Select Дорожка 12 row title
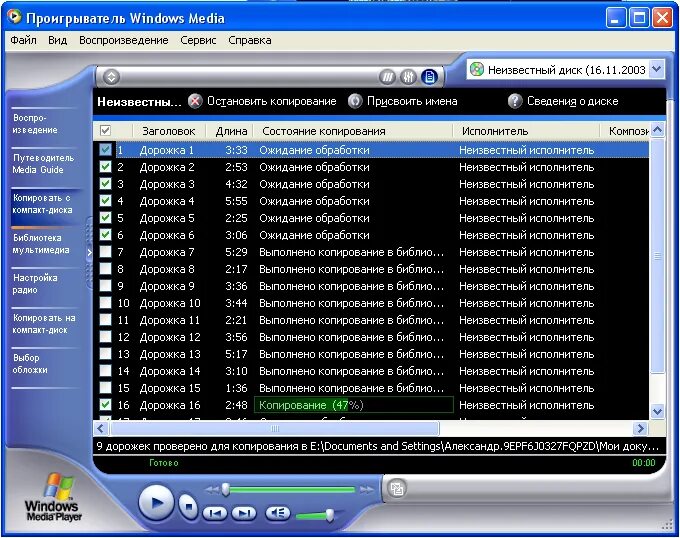The image size is (680, 538). click(x=170, y=337)
